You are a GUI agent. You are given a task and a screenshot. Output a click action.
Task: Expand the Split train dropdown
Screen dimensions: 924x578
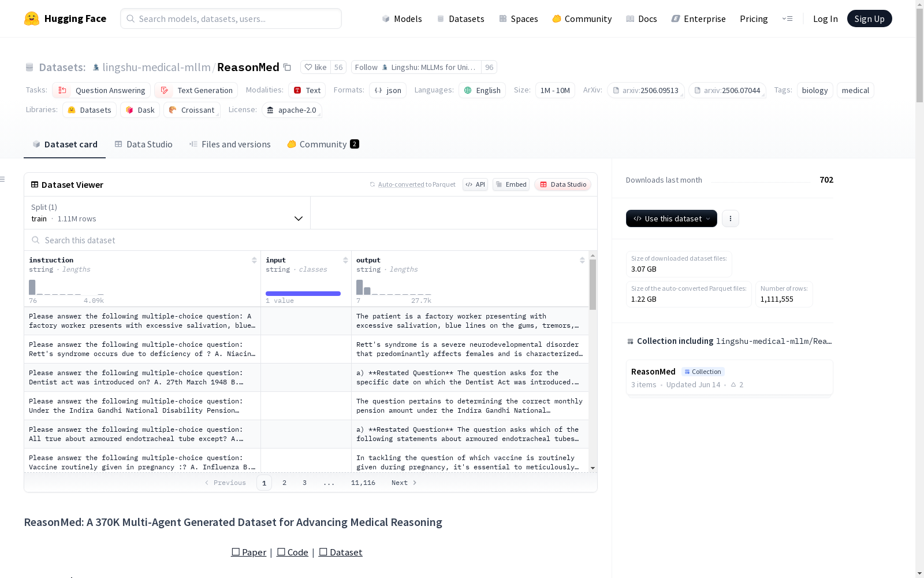tap(167, 213)
